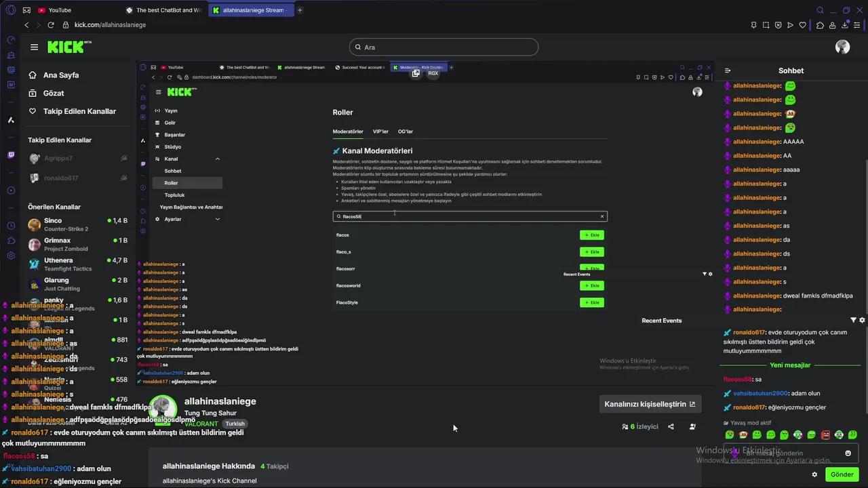Click the browser tab search magnifier icon

[x=820, y=10]
